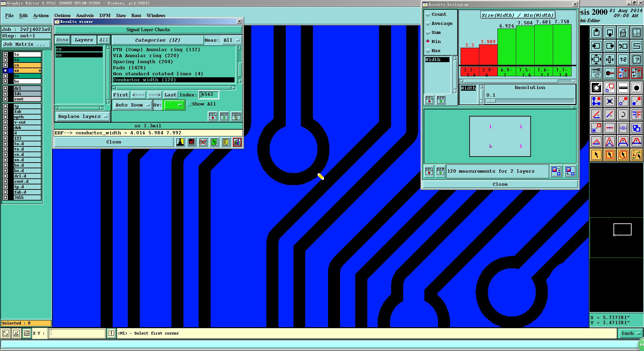Click the pan left icon in right toolbar
The width and height of the screenshot is (644, 351).
coord(596,46)
